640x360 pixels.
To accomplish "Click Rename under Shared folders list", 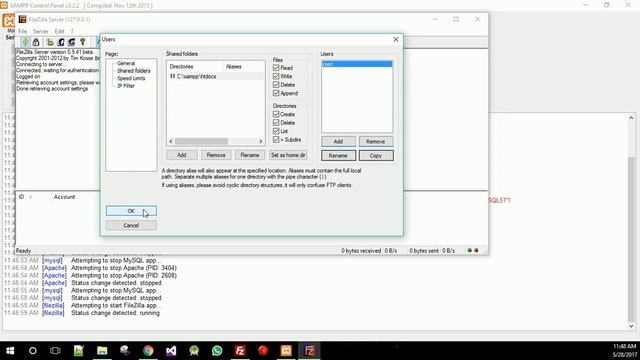I will (250, 155).
